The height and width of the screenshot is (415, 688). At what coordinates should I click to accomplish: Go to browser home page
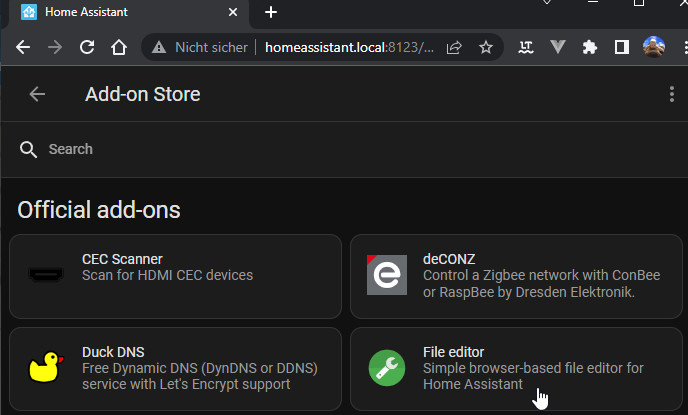[119, 47]
